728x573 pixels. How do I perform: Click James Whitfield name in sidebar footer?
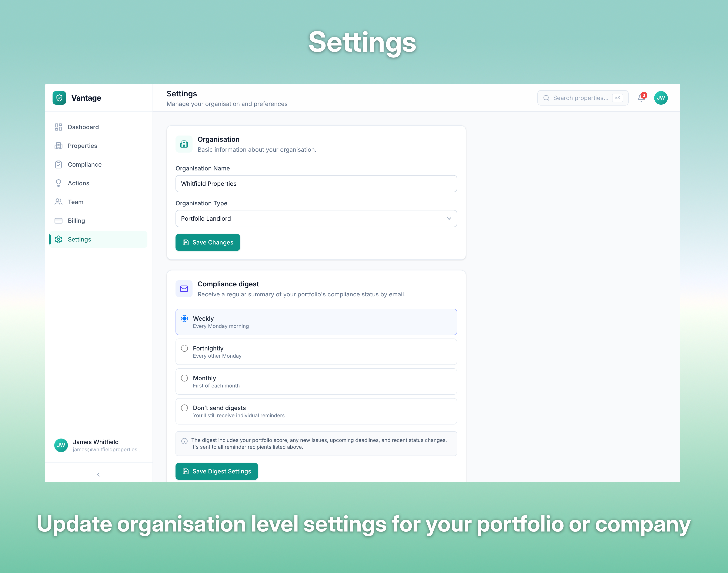coord(96,442)
